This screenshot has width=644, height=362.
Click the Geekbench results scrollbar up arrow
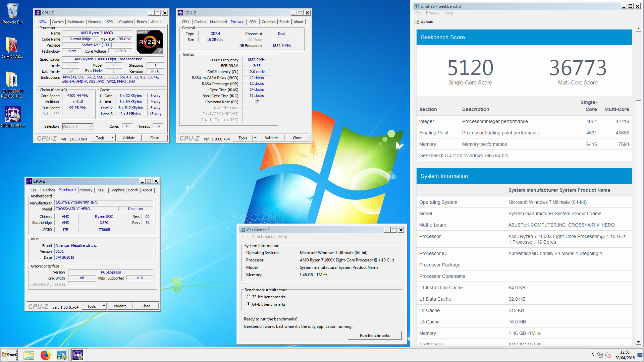pyautogui.click(x=638, y=29)
